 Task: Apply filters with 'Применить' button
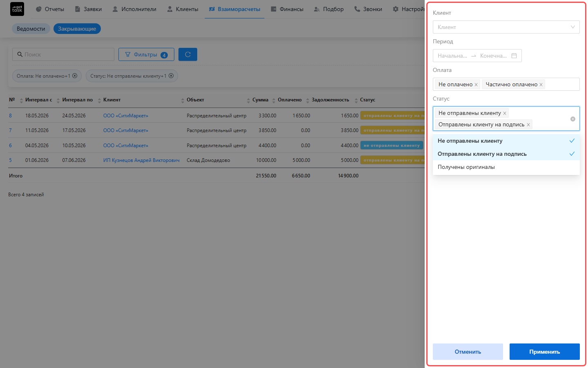click(x=545, y=352)
